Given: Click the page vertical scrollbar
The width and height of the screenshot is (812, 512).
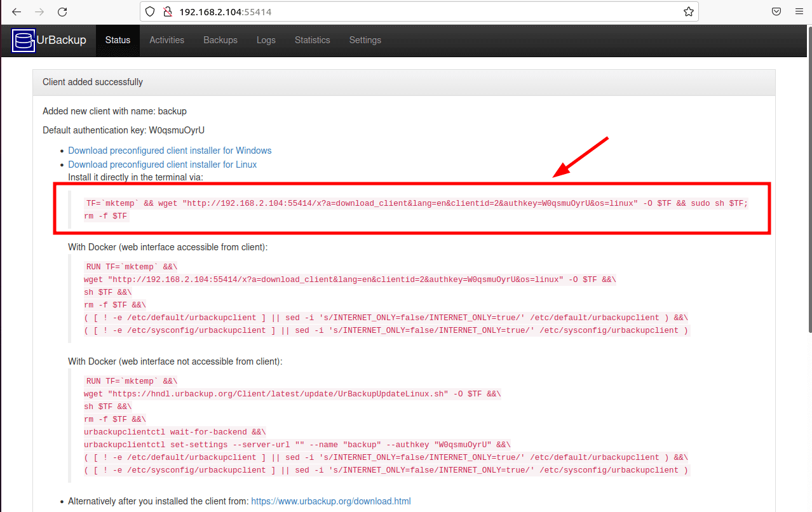Looking at the screenshot, I should tap(808, 191).
